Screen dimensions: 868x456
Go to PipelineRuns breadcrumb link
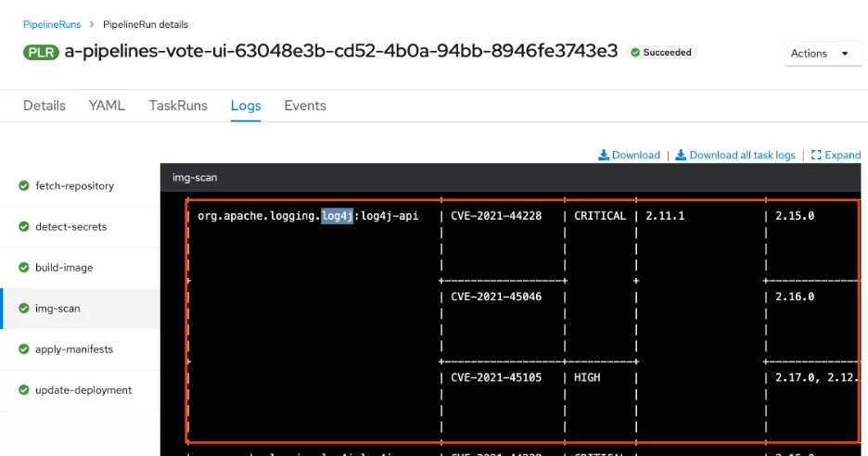[51, 24]
